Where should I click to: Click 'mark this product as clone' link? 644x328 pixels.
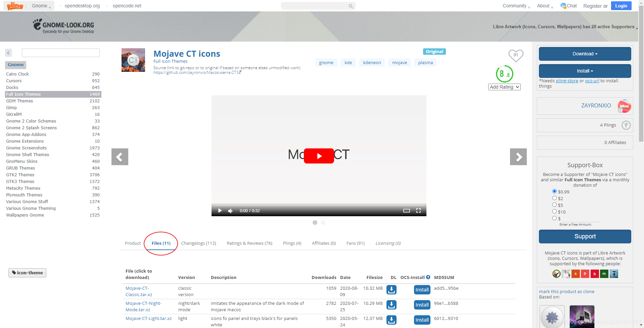tap(567, 292)
